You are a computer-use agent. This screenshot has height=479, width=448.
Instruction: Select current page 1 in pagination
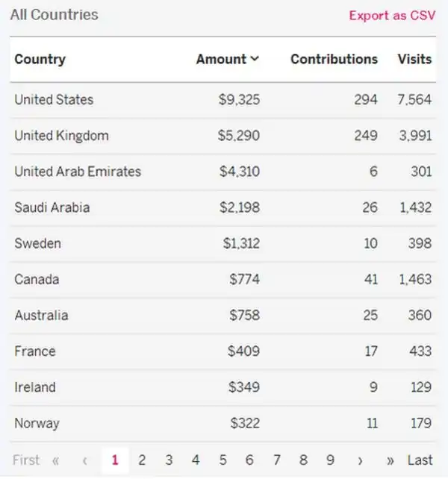115,460
